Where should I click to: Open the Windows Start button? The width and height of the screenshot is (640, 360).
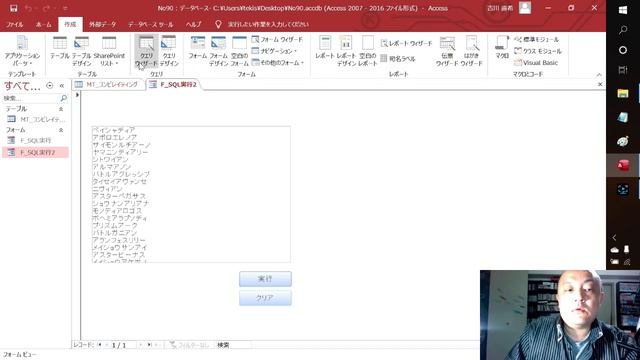tap(623, 10)
